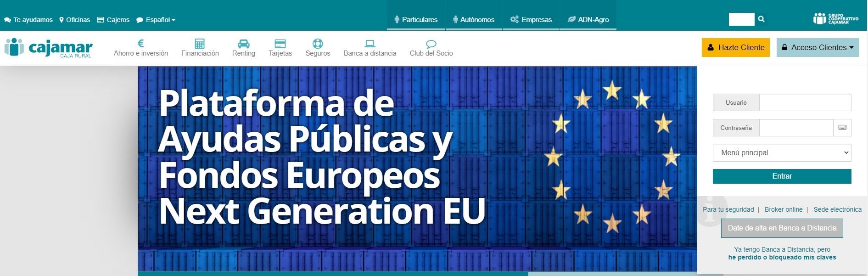
Task: Click the magnifying glass search icon
Action: [761, 19]
